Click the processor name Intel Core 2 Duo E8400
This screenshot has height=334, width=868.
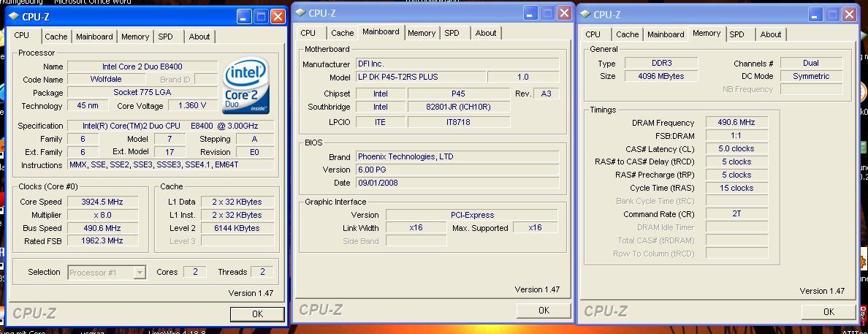click(142, 67)
